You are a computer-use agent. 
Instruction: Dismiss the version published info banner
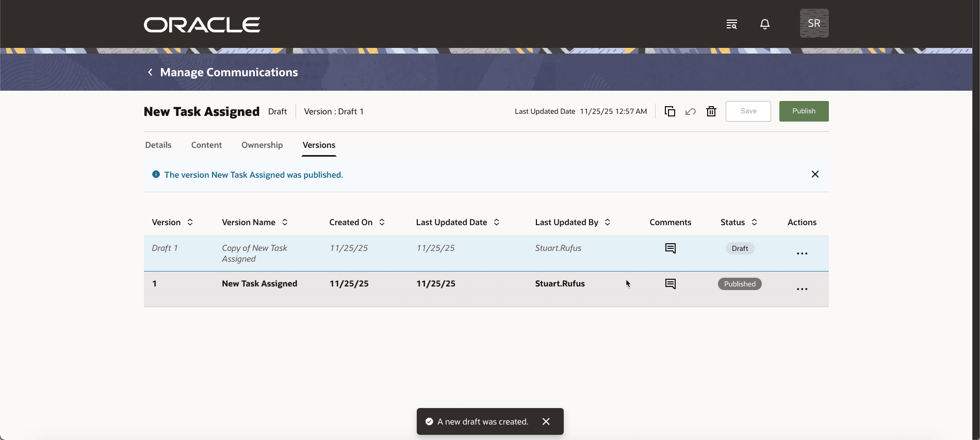tap(815, 174)
